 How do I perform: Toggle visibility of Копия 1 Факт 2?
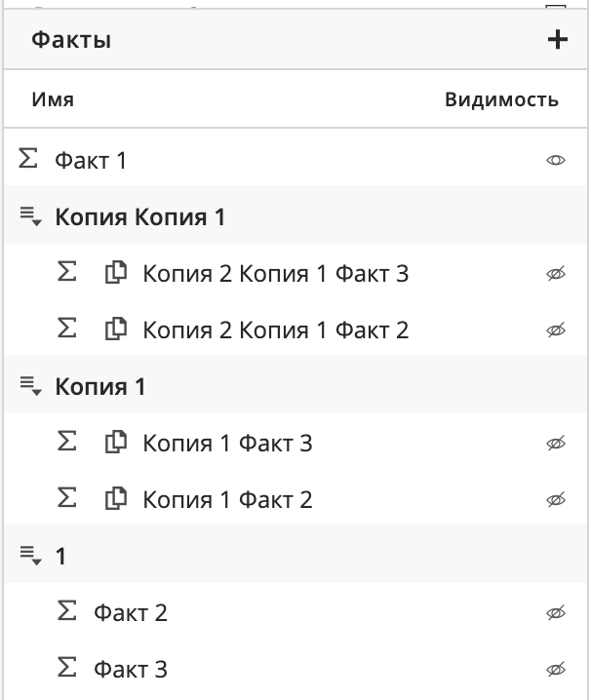pos(556,500)
